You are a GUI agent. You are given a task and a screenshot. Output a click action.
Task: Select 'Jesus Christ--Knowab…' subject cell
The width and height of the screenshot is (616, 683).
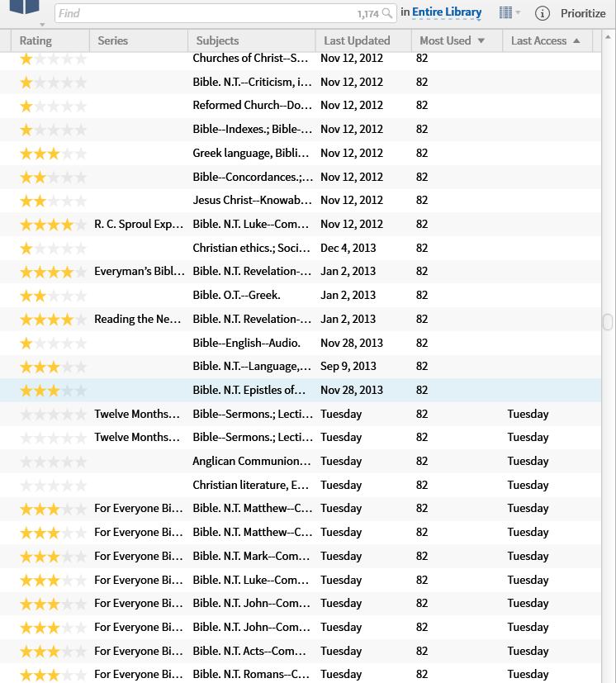pos(252,201)
